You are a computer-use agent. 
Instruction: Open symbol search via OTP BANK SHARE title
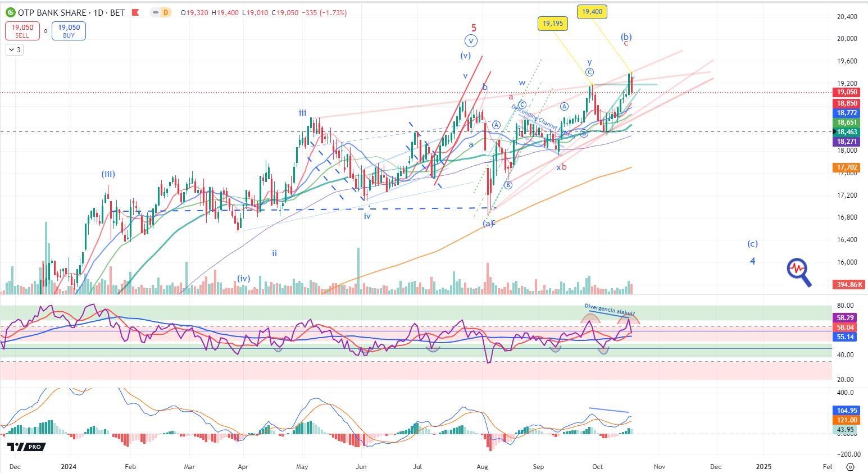tap(71, 12)
